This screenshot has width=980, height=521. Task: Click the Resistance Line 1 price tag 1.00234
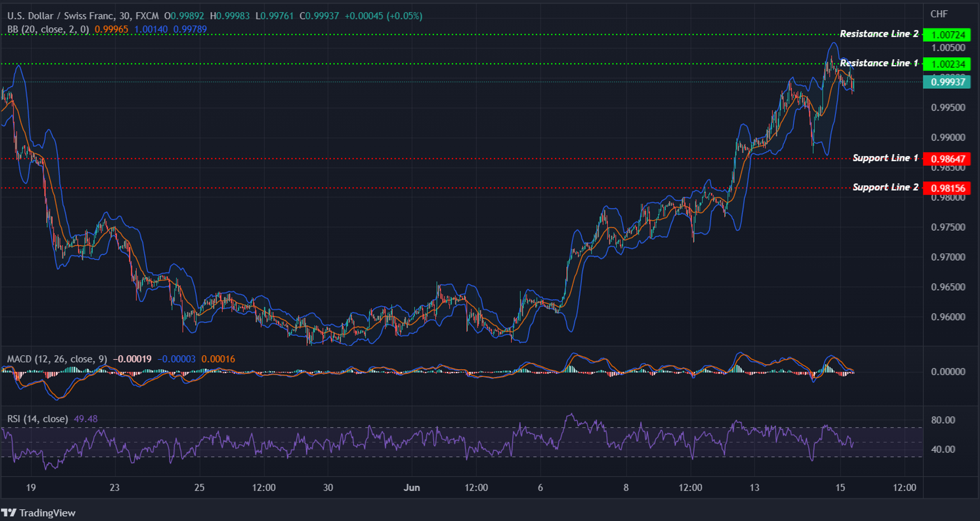[x=947, y=64]
